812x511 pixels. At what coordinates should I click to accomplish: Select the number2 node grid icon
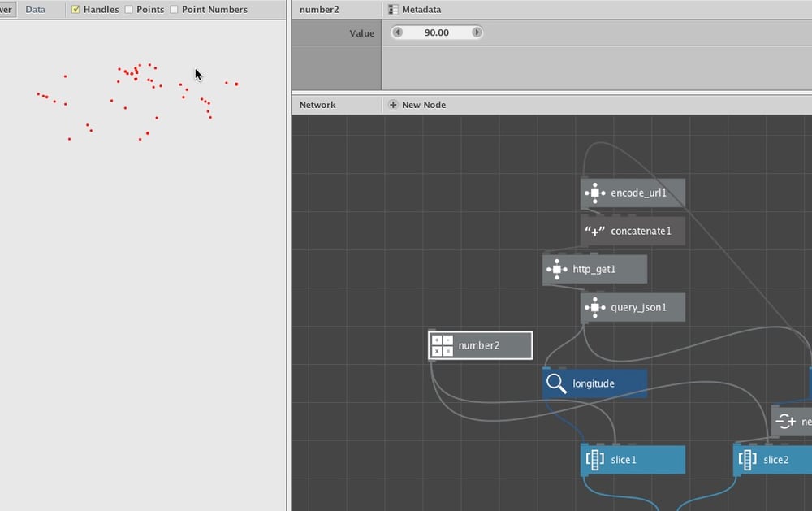(x=443, y=346)
